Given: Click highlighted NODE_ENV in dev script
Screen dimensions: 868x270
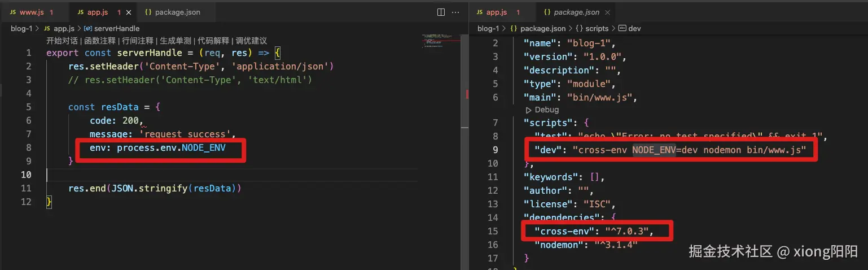Looking at the screenshot, I should pos(654,150).
